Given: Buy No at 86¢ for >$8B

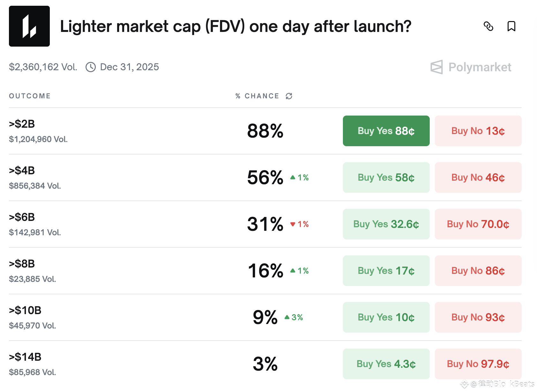Looking at the screenshot, I should (478, 271).
